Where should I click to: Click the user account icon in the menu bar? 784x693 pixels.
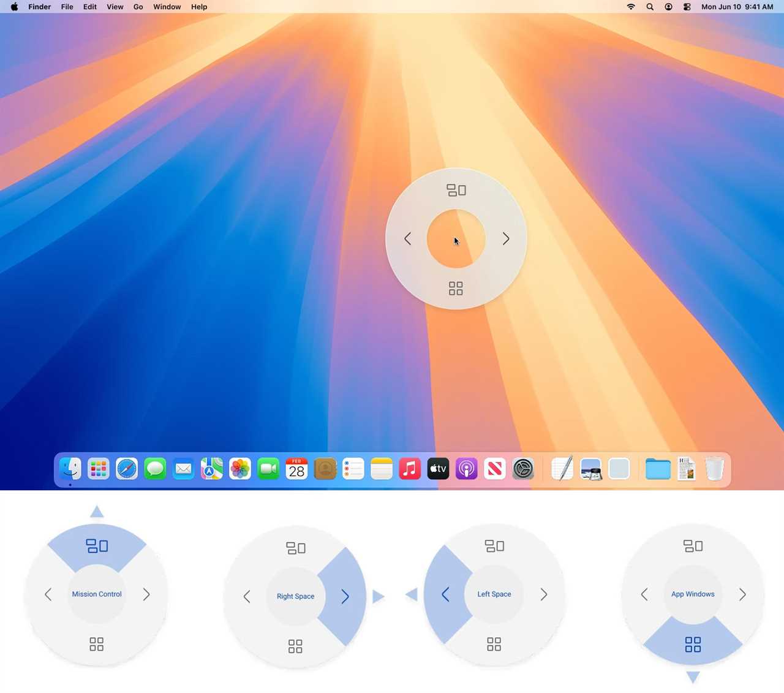pyautogui.click(x=668, y=7)
